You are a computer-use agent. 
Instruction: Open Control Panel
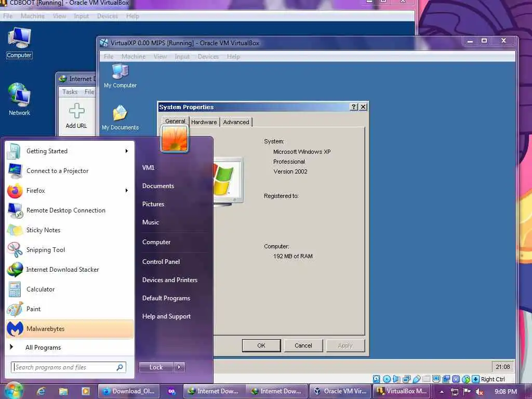pyautogui.click(x=161, y=262)
